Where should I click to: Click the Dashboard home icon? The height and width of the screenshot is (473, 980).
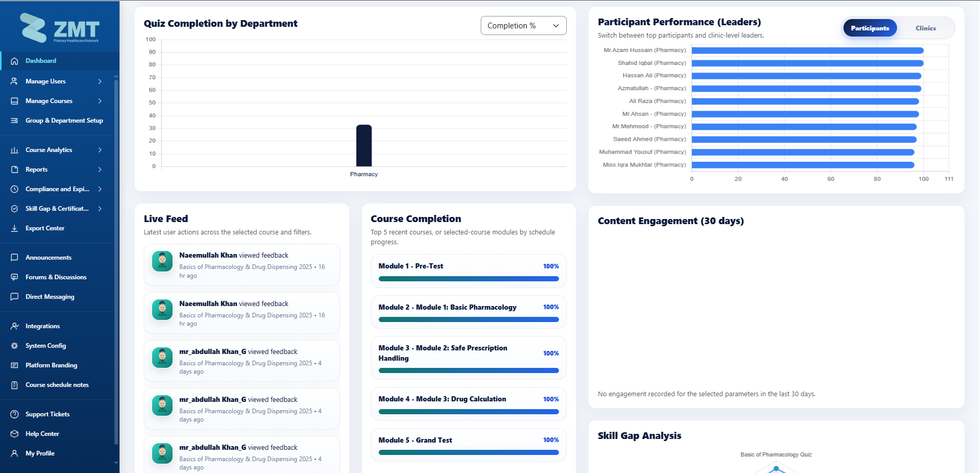[x=14, y=61]
